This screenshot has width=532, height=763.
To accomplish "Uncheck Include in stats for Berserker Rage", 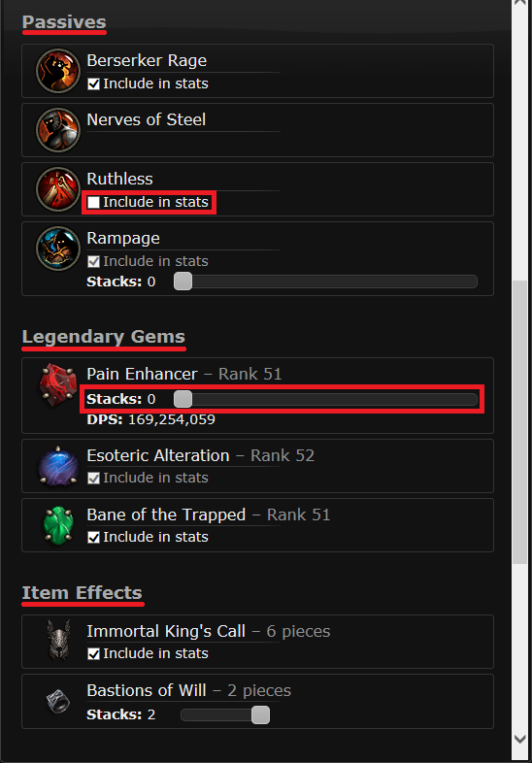I will tap(93, 84).
